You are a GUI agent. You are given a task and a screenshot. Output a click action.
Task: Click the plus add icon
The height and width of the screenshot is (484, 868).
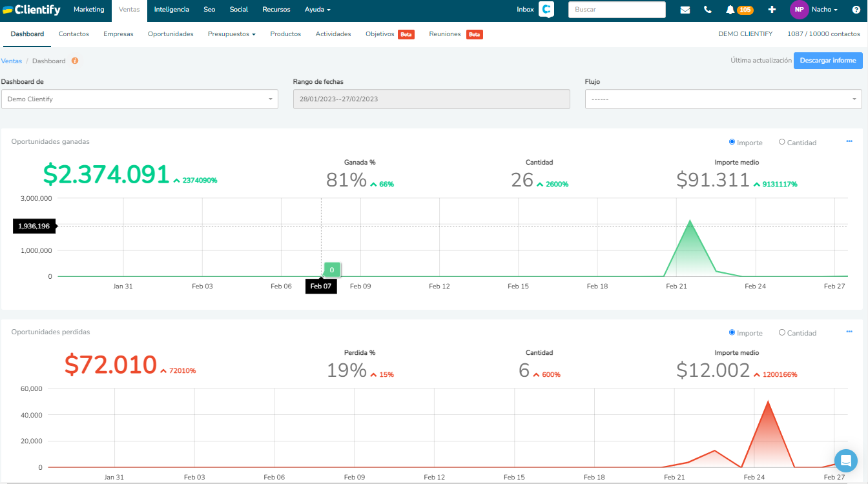tap(772, 10)
